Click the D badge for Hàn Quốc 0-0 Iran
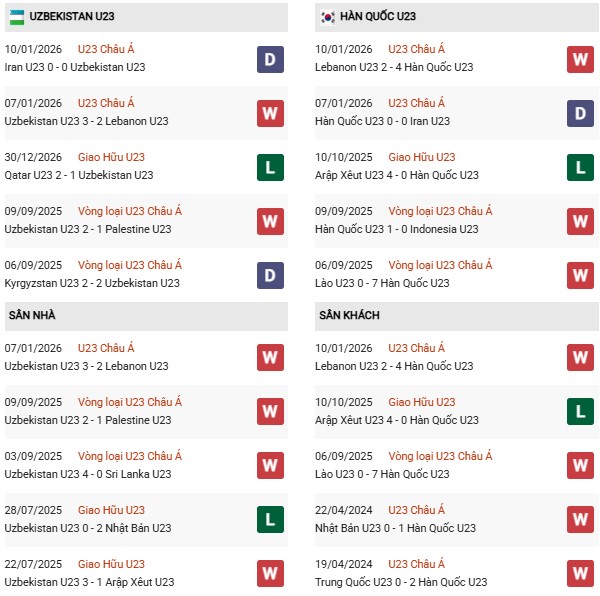 [580, 113]
